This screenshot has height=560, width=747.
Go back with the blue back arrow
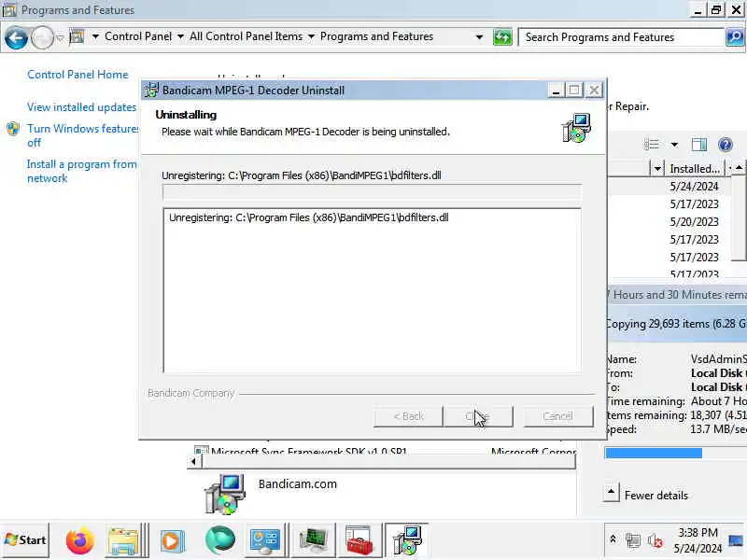tap(16, 37)
